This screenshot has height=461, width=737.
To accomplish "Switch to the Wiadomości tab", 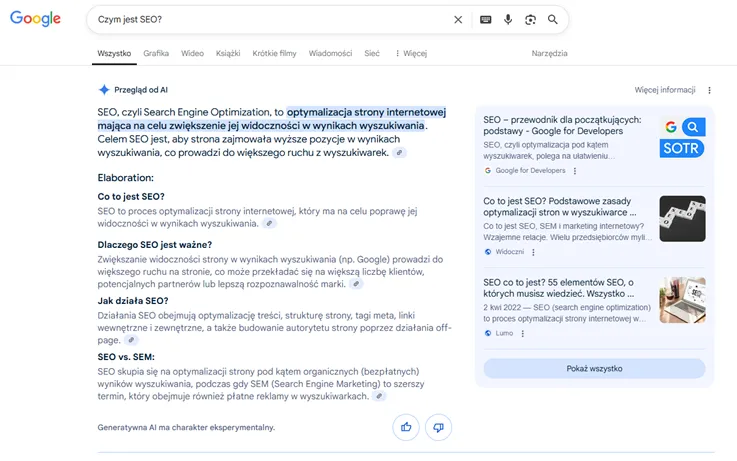I will (x=330, y=53).
